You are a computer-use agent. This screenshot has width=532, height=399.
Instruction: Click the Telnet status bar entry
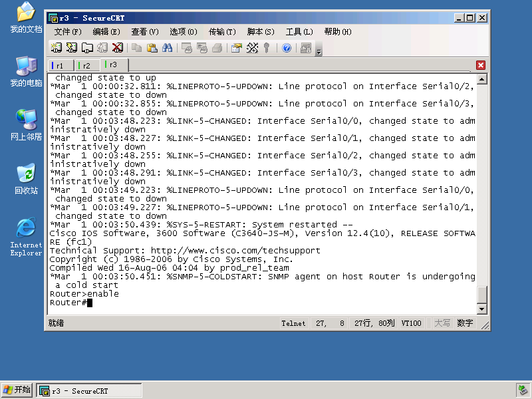click(x=293, y=323)
